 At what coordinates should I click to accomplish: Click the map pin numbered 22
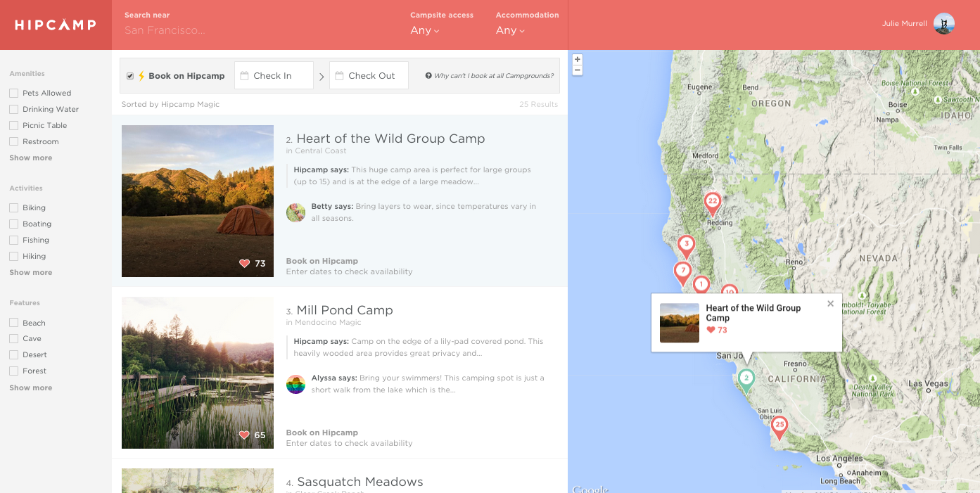click(x=712, y=202)
